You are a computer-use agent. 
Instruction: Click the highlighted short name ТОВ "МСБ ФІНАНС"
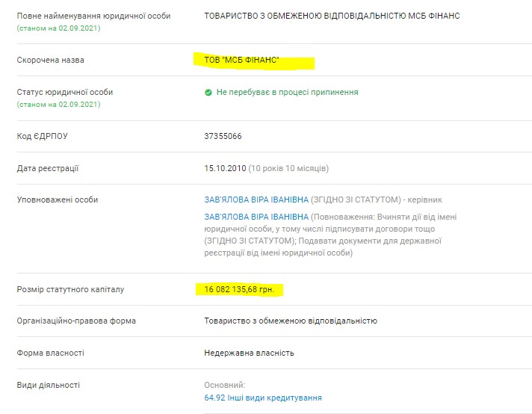click(x=241, y=60)
